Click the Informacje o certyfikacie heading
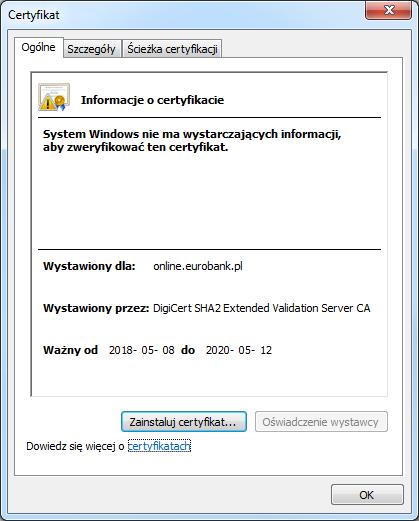Image resolution: width=419 pixels, height=521 pixels. (152, 100)
